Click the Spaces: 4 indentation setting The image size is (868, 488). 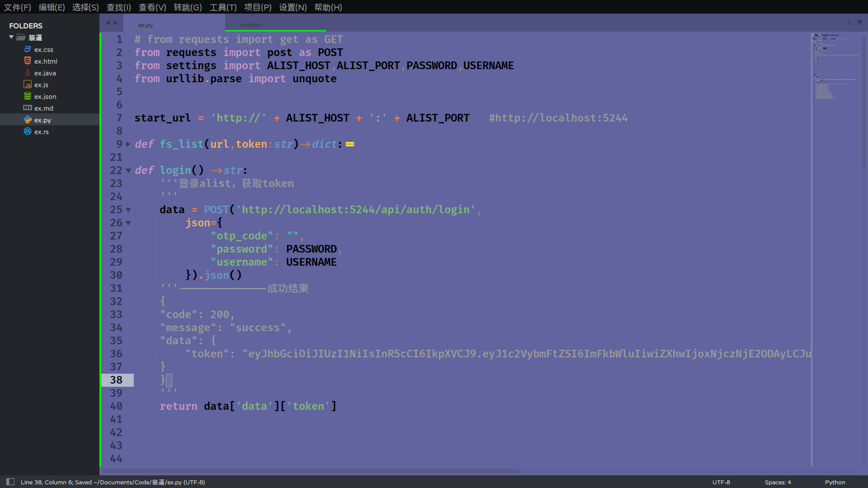(778, 482)
